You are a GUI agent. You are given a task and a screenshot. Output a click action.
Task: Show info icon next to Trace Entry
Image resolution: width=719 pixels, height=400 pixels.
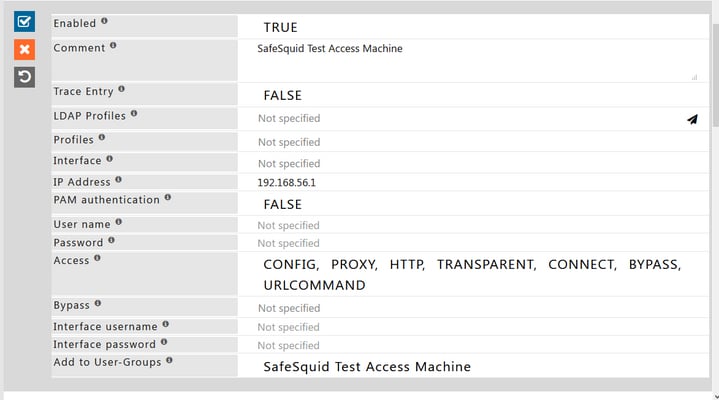tap(121, 89)
